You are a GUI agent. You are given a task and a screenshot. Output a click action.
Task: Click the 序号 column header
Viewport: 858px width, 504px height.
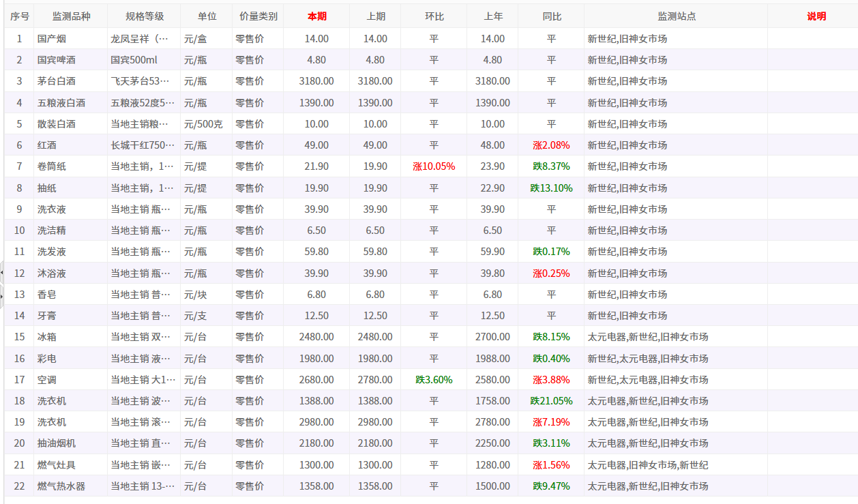coord(19,16)
